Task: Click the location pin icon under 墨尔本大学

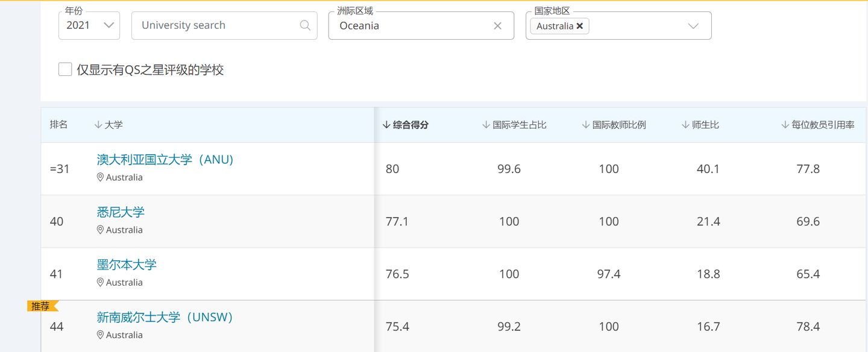Action: pos(100,282)
